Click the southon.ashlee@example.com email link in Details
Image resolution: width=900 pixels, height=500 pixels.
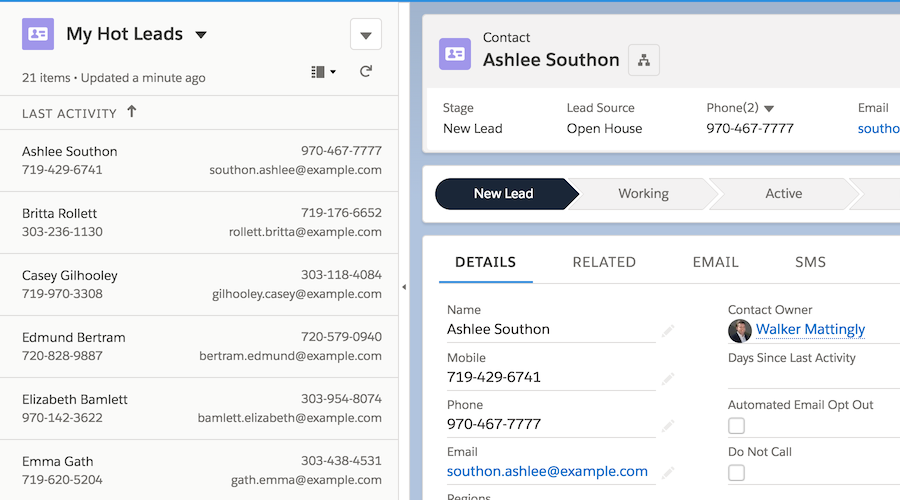[x=547, y=471]
